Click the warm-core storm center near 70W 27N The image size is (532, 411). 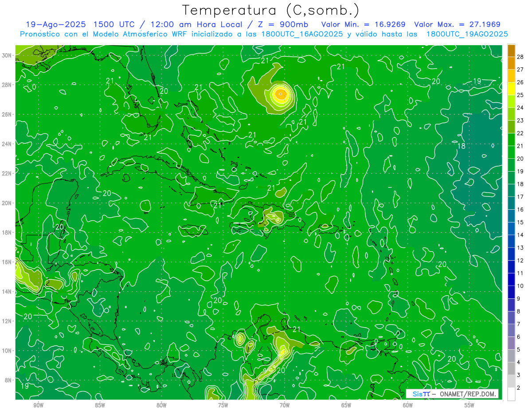click(280, 94)
